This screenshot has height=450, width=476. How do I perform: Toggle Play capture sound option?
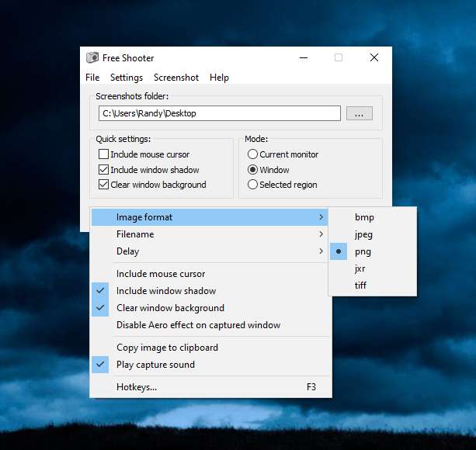210,365
